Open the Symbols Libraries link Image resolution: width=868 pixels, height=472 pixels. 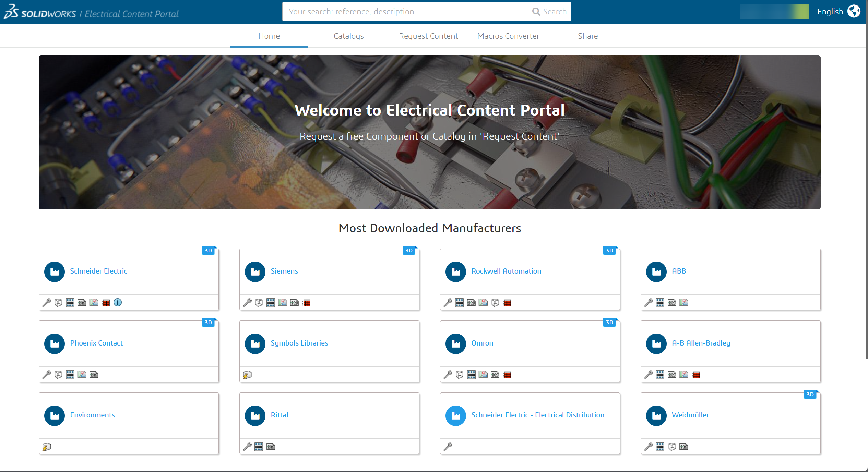coord(299,343)
